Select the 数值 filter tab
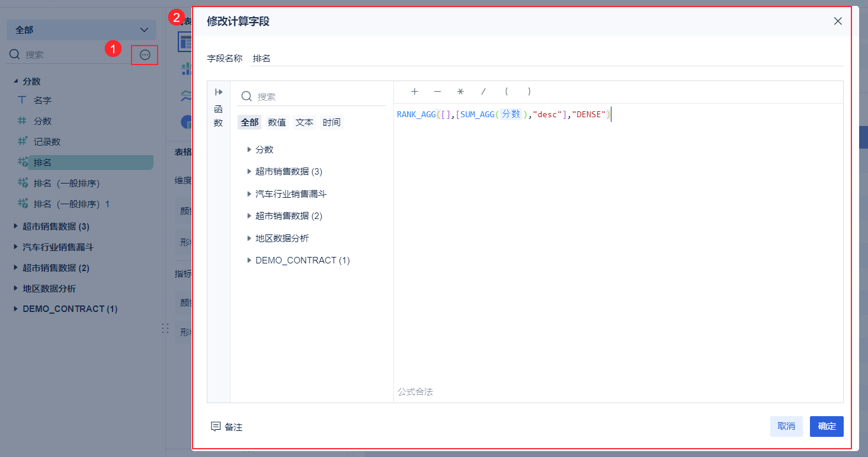 pos(277,123)
